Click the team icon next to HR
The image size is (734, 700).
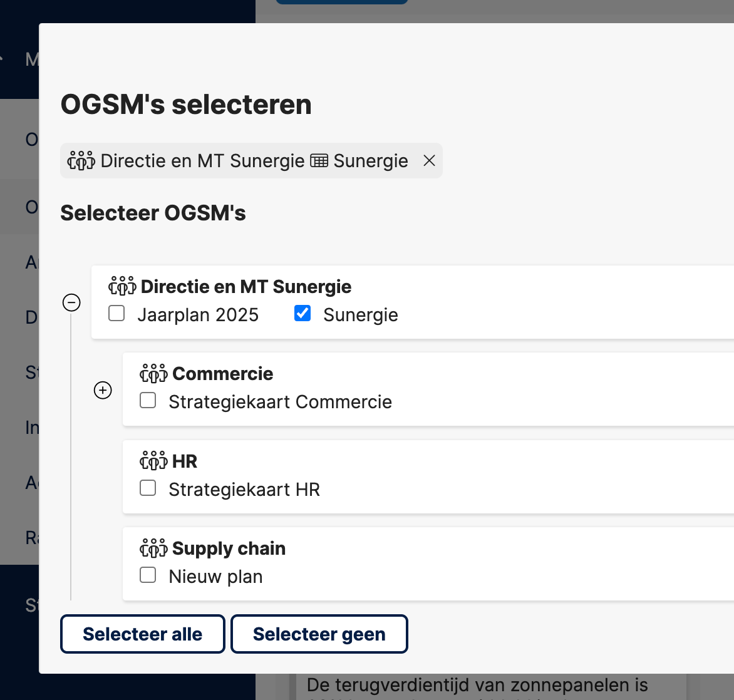tap(153, 461)
